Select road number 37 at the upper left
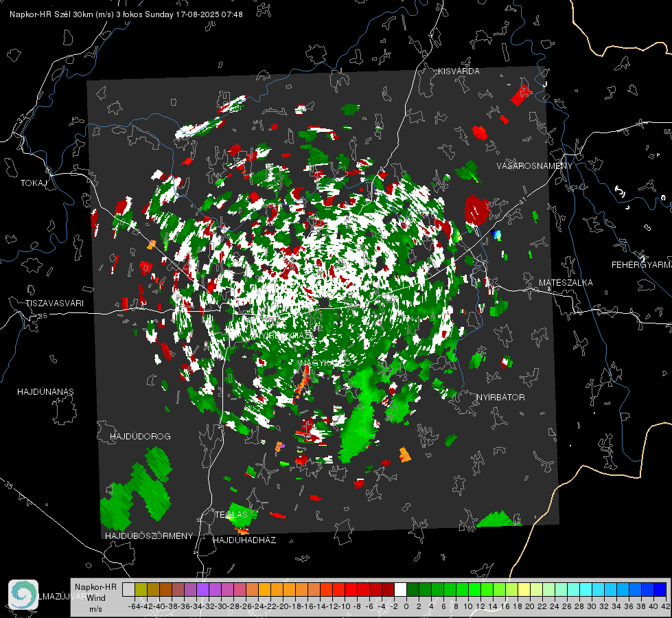This screenshot has height=618, width=672. [22, 117]
